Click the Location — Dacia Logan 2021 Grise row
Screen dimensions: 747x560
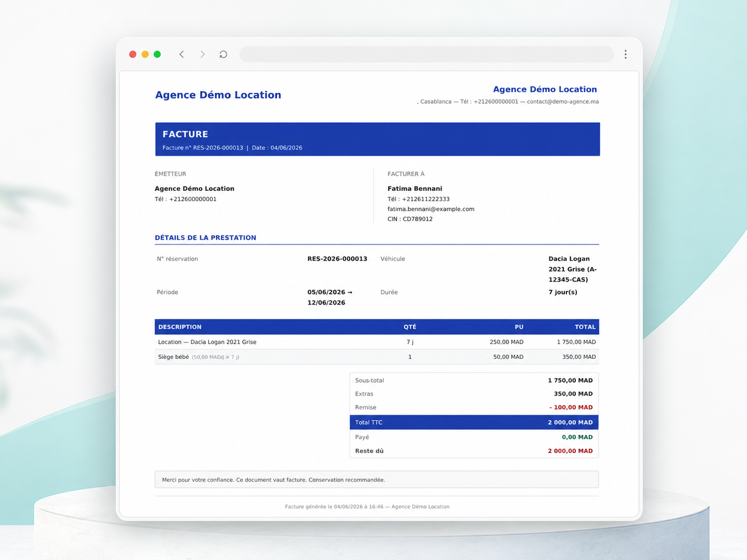point(377,342)
